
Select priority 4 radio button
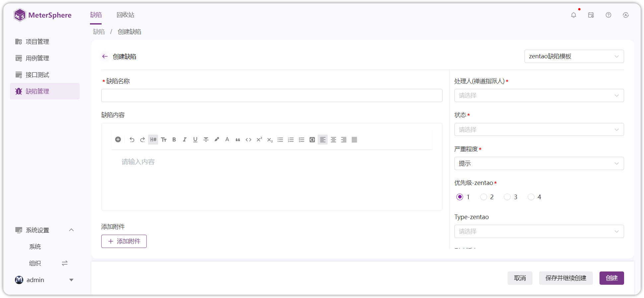(x=531, y=197)
